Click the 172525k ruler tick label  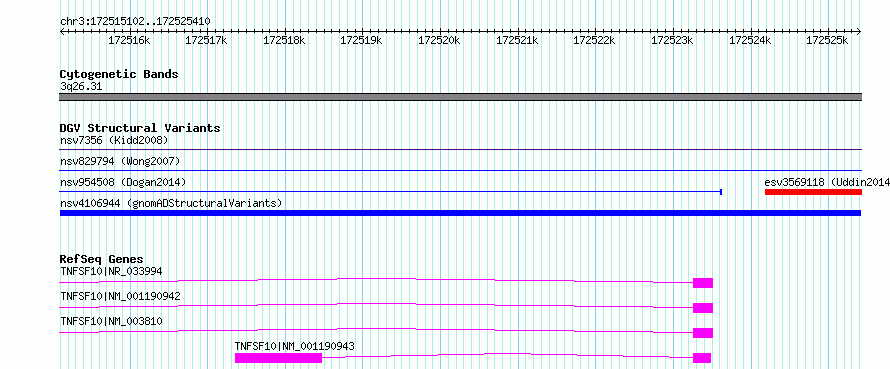pos(827,40)
